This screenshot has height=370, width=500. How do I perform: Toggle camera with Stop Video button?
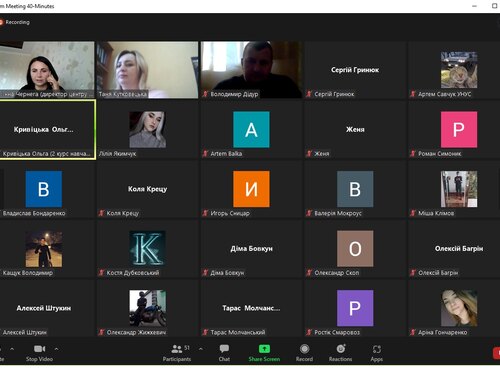39,353
